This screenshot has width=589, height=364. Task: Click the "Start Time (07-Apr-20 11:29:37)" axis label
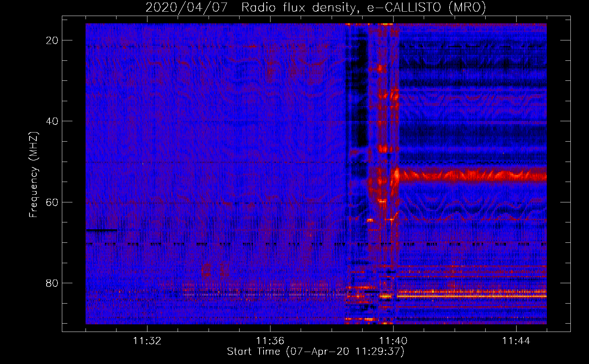click(316, 352)
